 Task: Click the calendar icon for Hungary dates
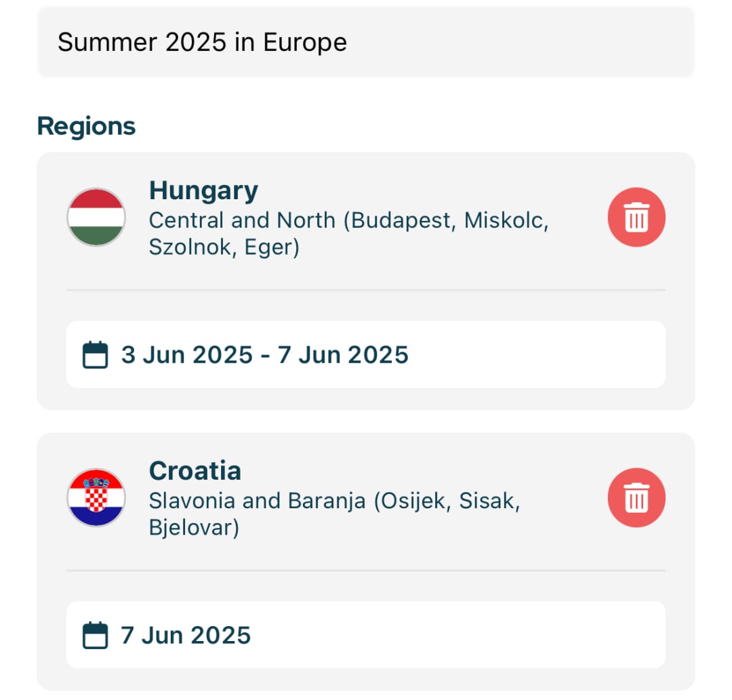click(x=95, y=355)
